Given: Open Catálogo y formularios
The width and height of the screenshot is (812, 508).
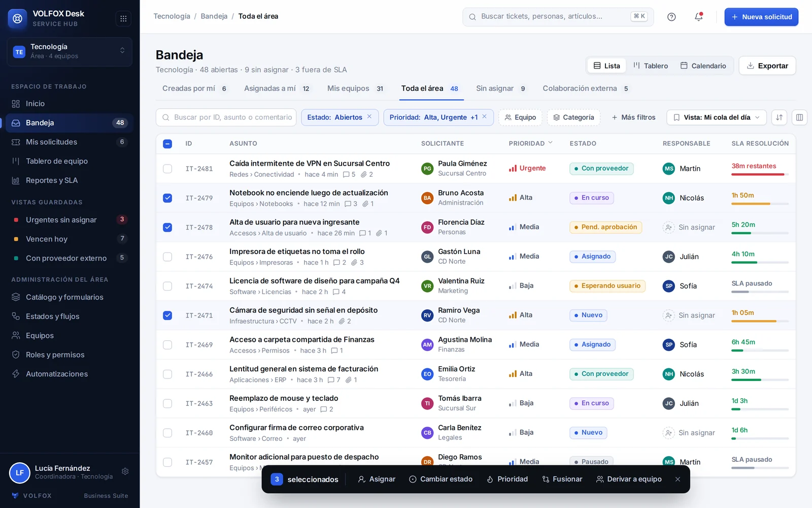Looking at the screenshot, I should point(70,297).
